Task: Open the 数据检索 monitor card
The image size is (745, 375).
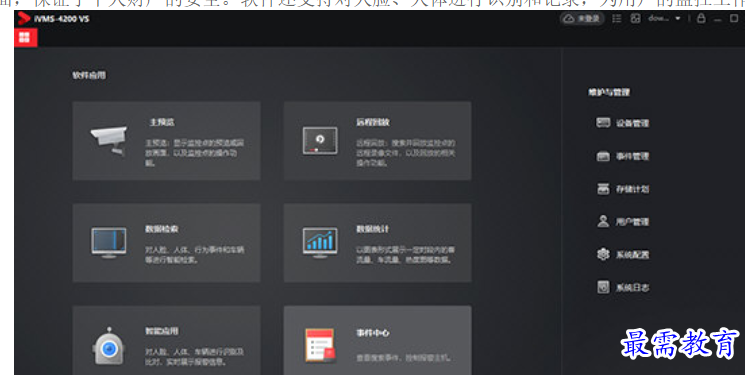Action: [x=166, y=243]
